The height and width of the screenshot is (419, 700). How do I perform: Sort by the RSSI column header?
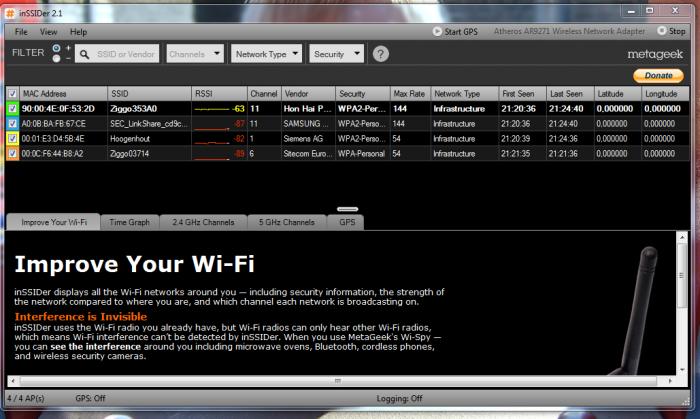tap(219, 94)
